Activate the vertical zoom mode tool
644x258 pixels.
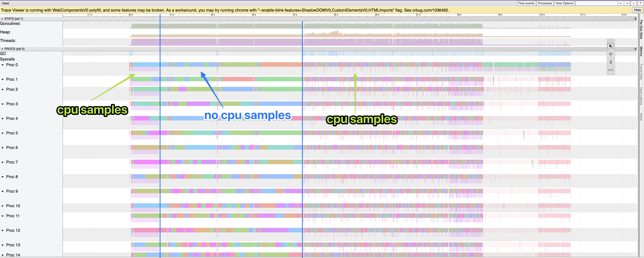click(x=611, y=62)
